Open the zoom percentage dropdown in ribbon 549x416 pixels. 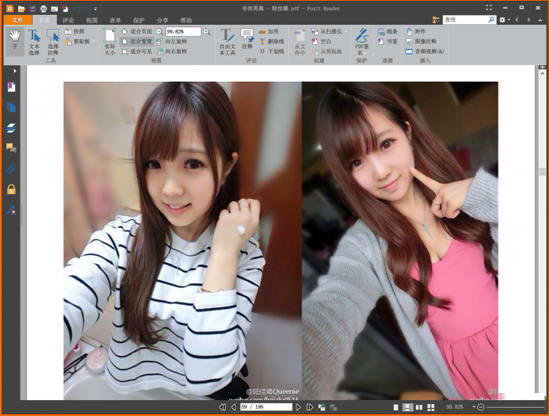pyautogui.click(x=198, y=32)
